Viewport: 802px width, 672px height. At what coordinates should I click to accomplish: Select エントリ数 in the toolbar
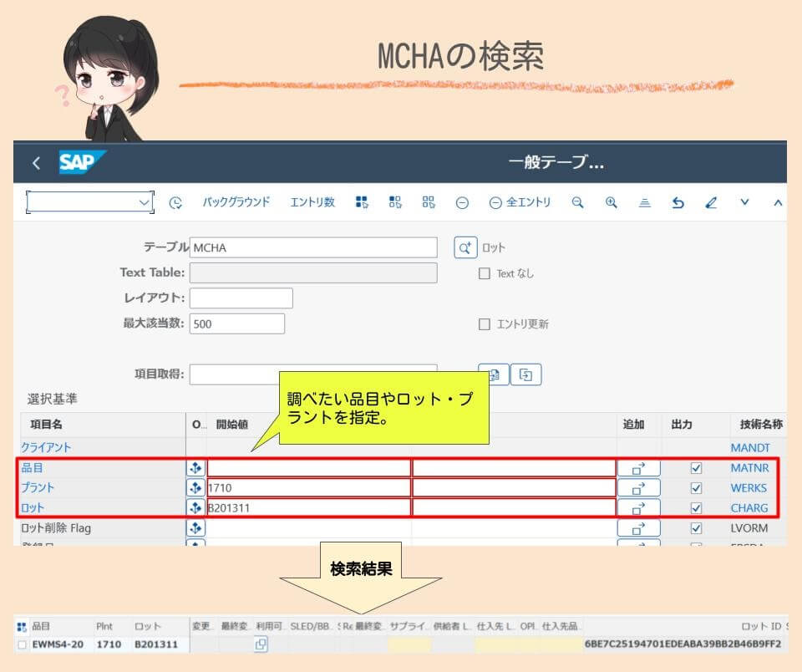click(x=312, y=202)
